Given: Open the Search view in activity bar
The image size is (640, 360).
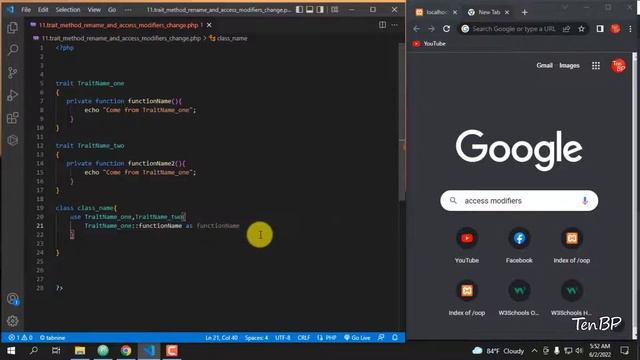Looking at the screenshot, I should [13, 50].
